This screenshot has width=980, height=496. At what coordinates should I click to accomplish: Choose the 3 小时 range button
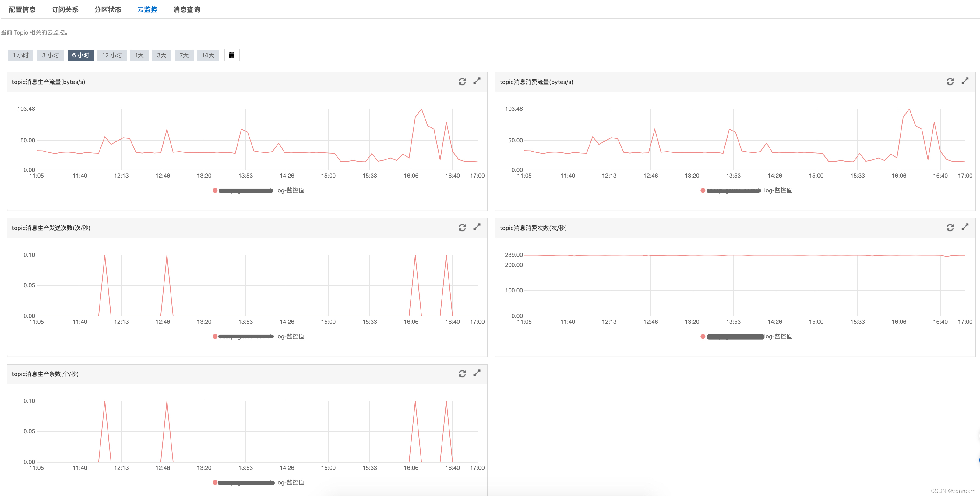[50, 55]
